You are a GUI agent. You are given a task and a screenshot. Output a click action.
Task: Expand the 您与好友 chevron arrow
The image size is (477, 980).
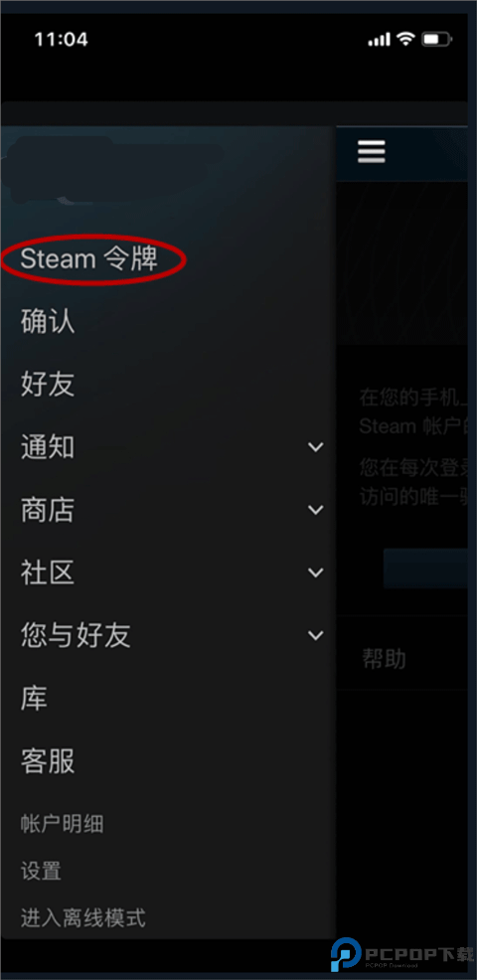316,636
